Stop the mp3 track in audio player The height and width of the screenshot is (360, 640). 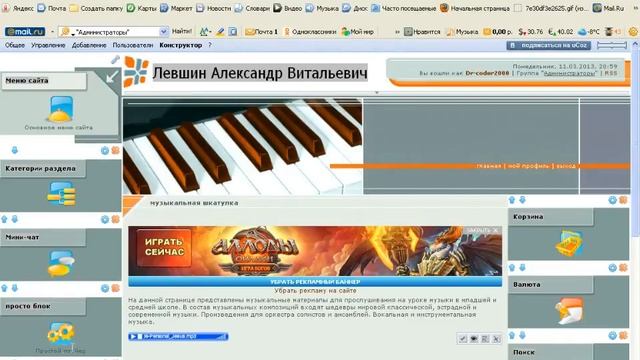point(140,337)
